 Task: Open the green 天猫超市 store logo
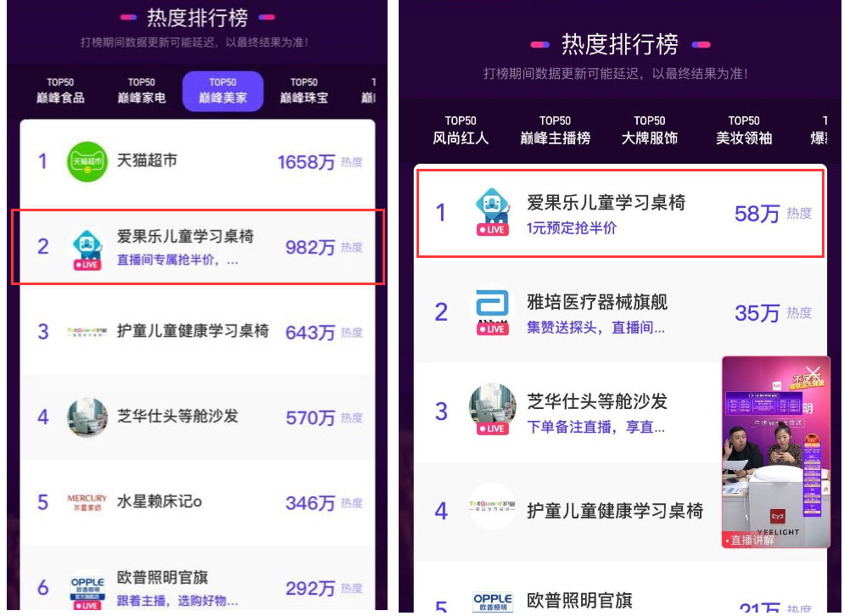point(87,161)
